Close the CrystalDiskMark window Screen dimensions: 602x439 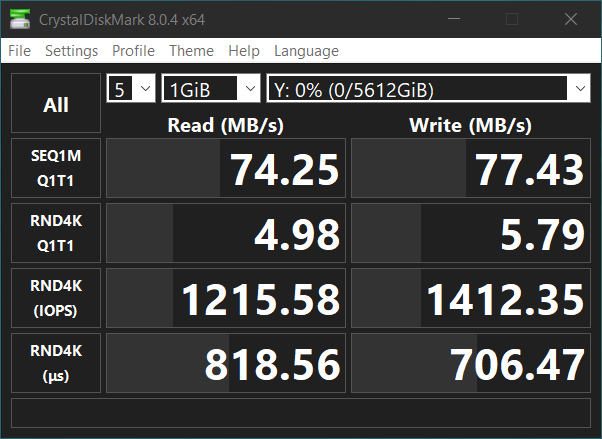click(x=571, y=19)
